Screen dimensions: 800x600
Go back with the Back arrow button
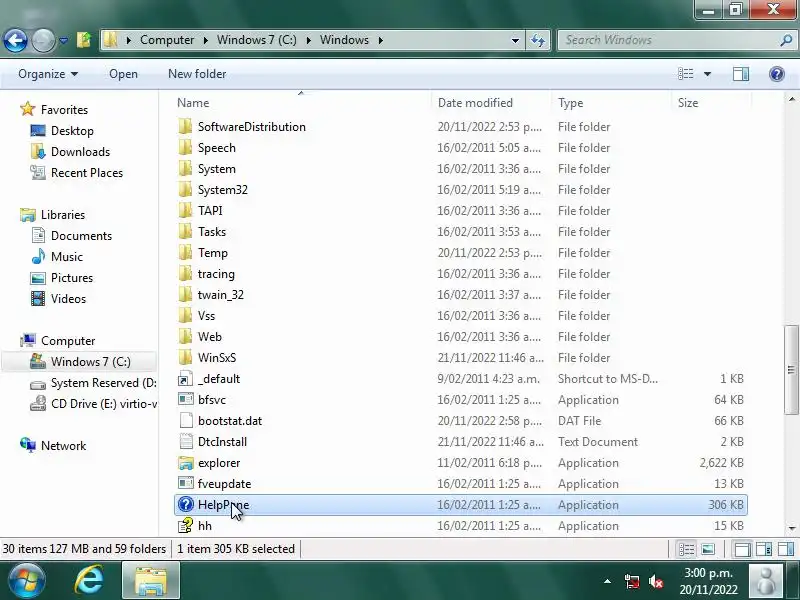[x=15, y=40]
